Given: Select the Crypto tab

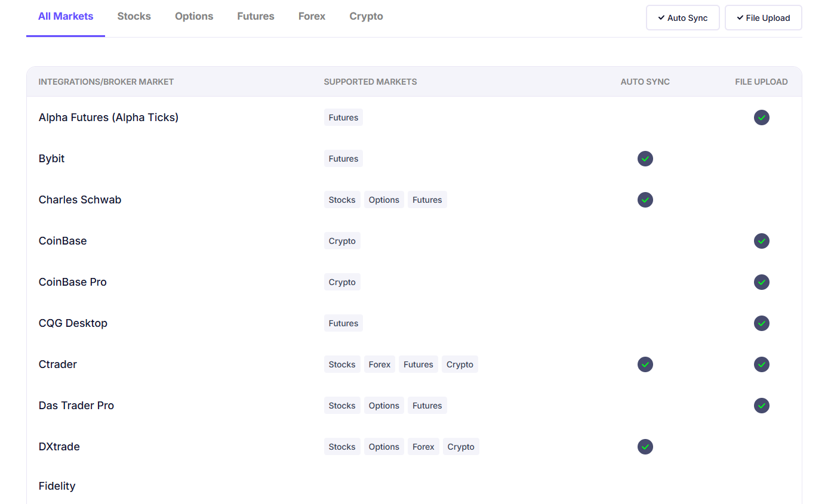Looking at the screenshot, I should click(366, 17).
